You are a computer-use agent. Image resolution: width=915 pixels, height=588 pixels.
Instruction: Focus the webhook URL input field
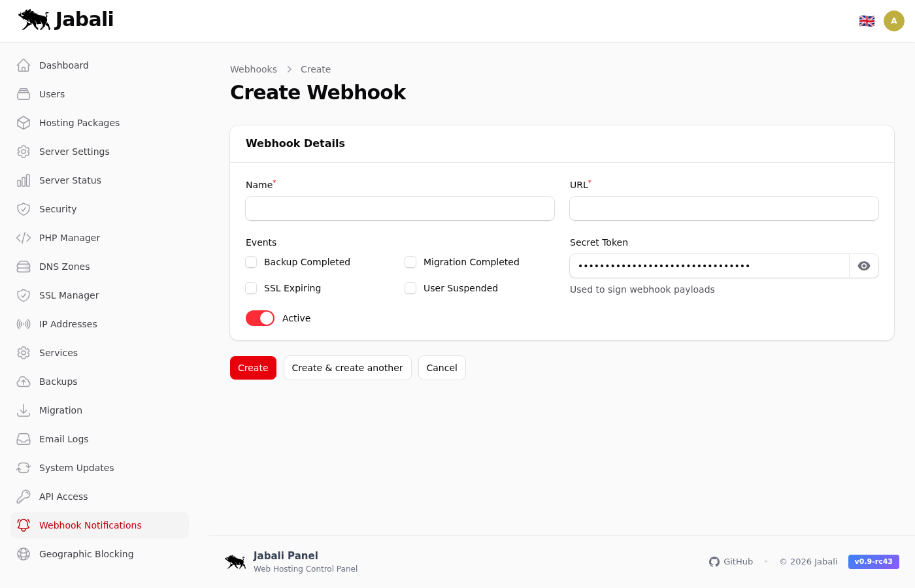(x=724, y=208)
